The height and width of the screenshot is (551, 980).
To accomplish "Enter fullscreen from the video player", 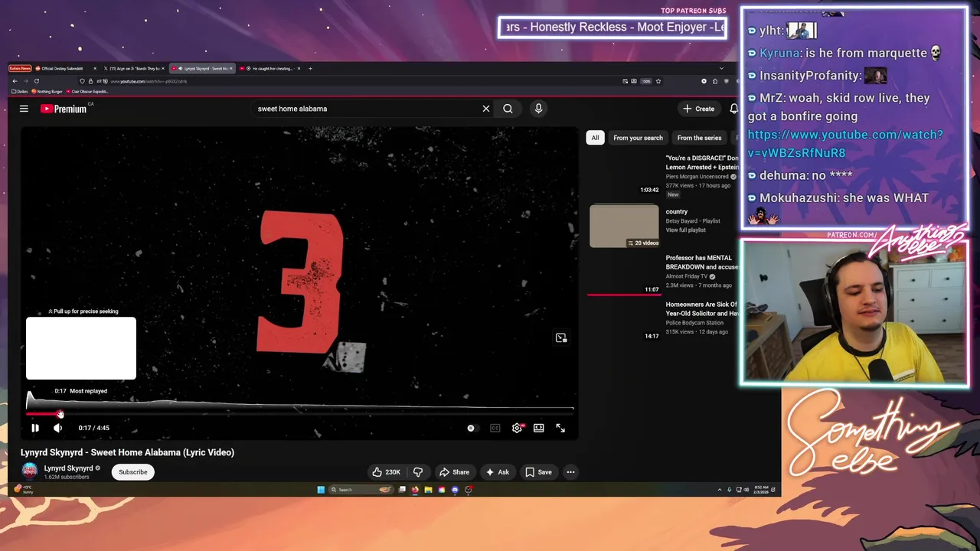I will click(x=560, y=428).
